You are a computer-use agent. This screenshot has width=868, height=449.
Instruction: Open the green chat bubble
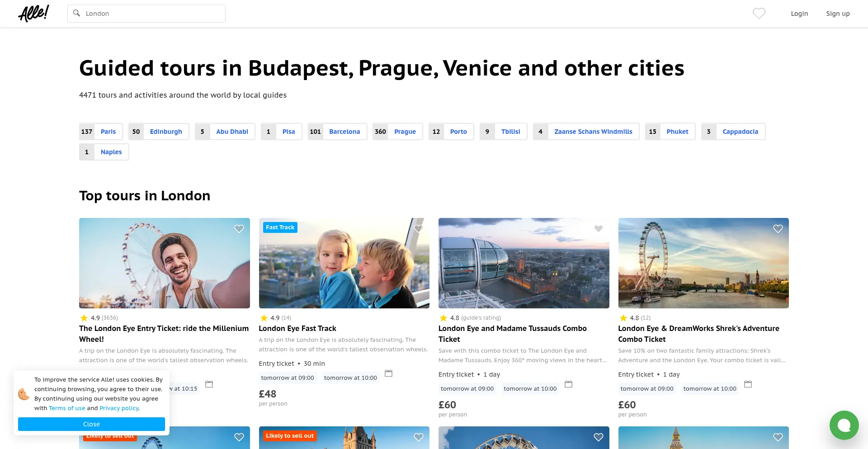click(x=844, y=425)
